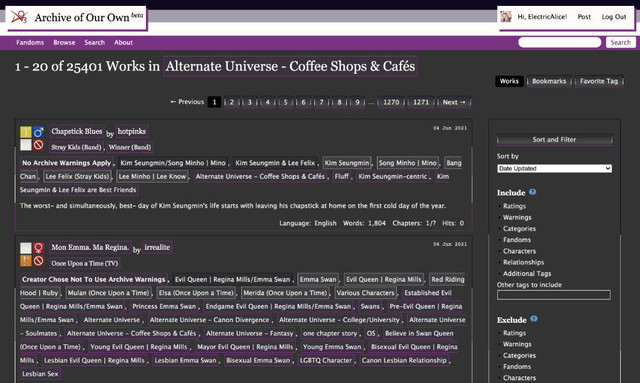The width and height of the screenshot is (640, 383).
Task: Click the Swans tag
Action: tap(370, 306)
